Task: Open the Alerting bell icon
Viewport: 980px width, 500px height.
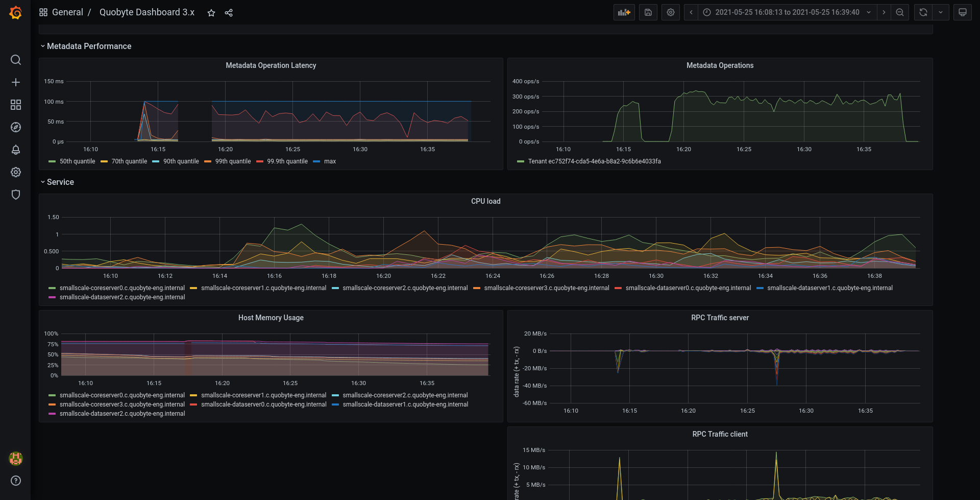Action: coord(16,150)
